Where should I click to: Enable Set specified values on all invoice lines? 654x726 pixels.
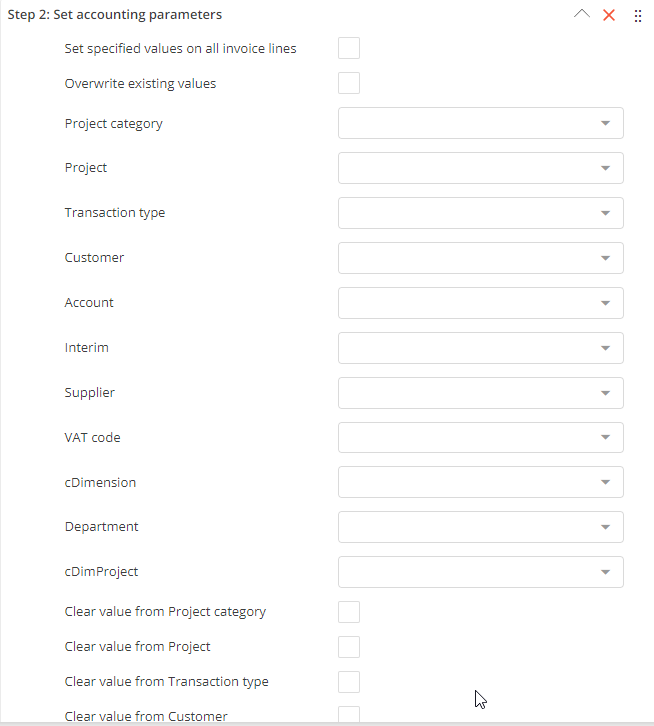[x=349, y=48]
